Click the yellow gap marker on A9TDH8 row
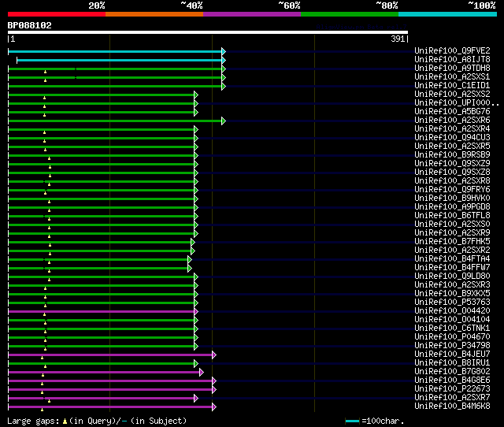Screen dimensions: 504x427 (46, 72)
